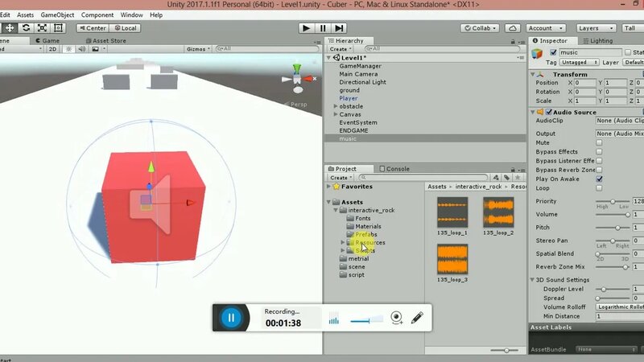Toggle scene effects image icon

coord(95,49)
